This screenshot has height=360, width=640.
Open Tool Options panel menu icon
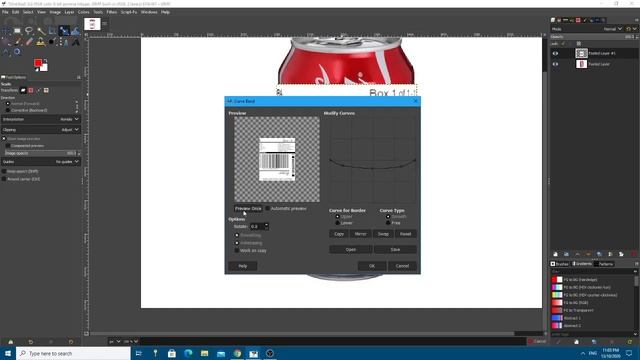coord(79,77)
